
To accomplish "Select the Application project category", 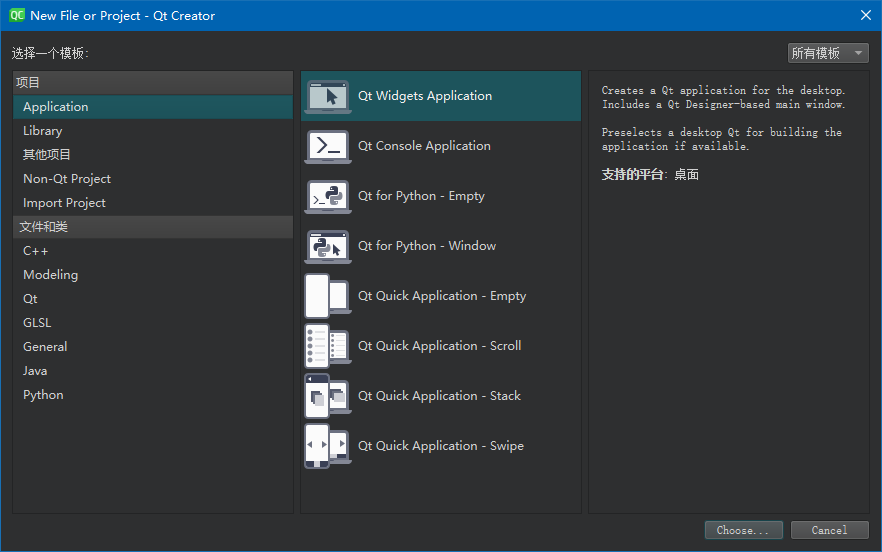I will [152, 107].
